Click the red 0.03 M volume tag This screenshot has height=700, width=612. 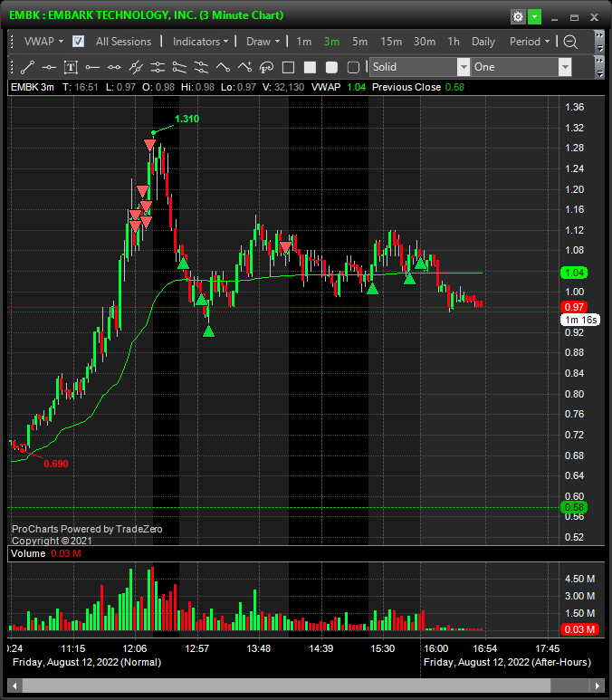pyautogui.click(x=579, y=629)
